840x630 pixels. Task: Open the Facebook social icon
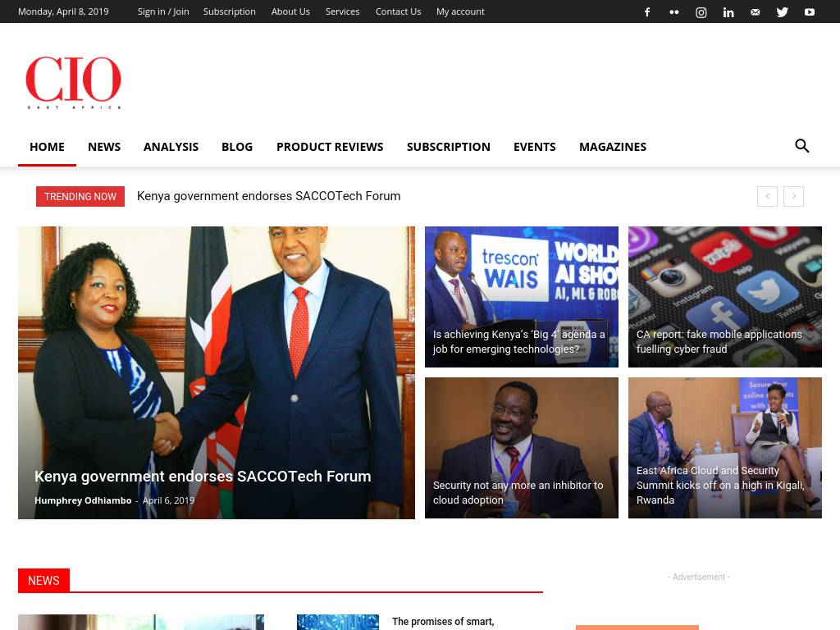pyautogui.click(x=647, y=12)
